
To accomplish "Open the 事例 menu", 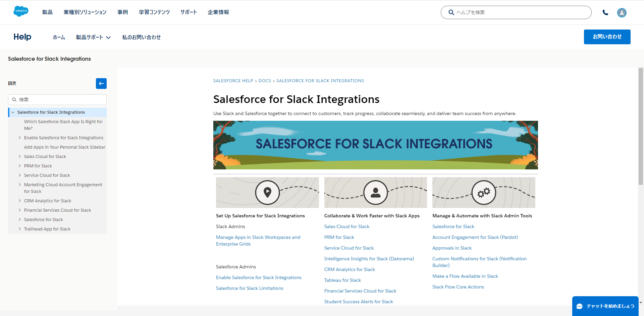I will 123,12.
